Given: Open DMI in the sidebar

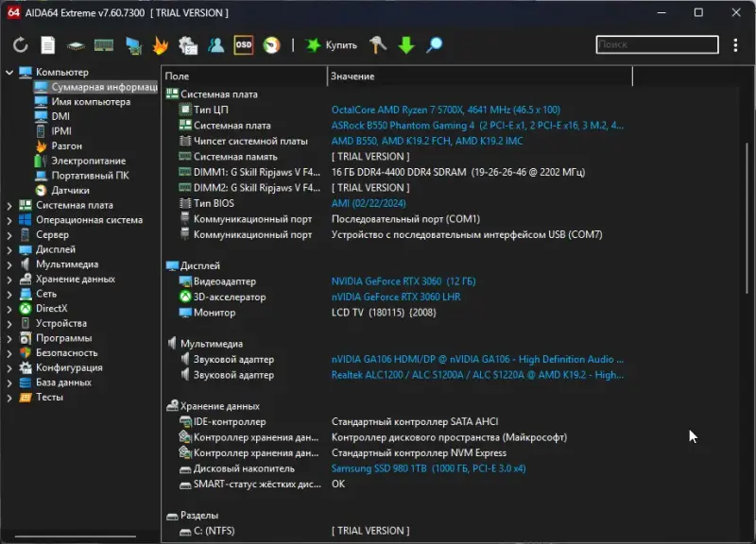Looking at the screenshot, I should point(60,116).
